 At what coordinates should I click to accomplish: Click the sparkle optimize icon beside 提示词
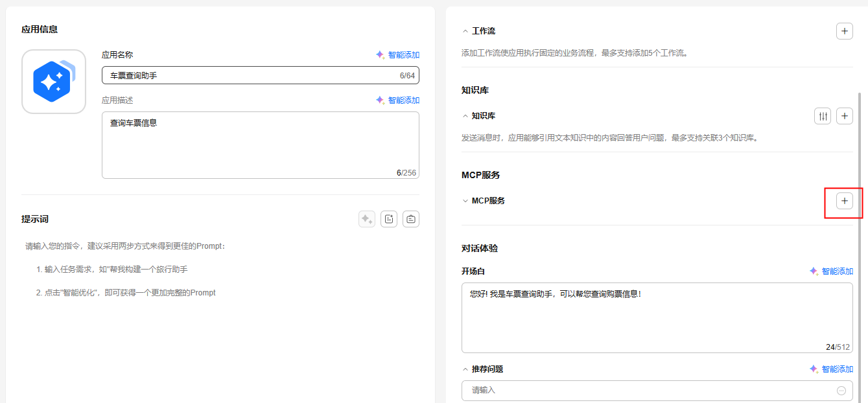pos(367,219)
